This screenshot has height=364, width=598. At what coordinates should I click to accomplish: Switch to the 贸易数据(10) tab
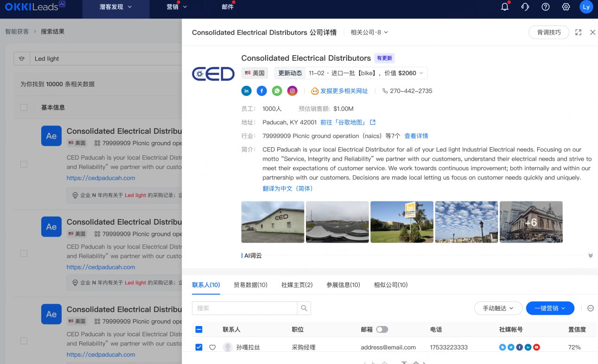coord(250,285)
